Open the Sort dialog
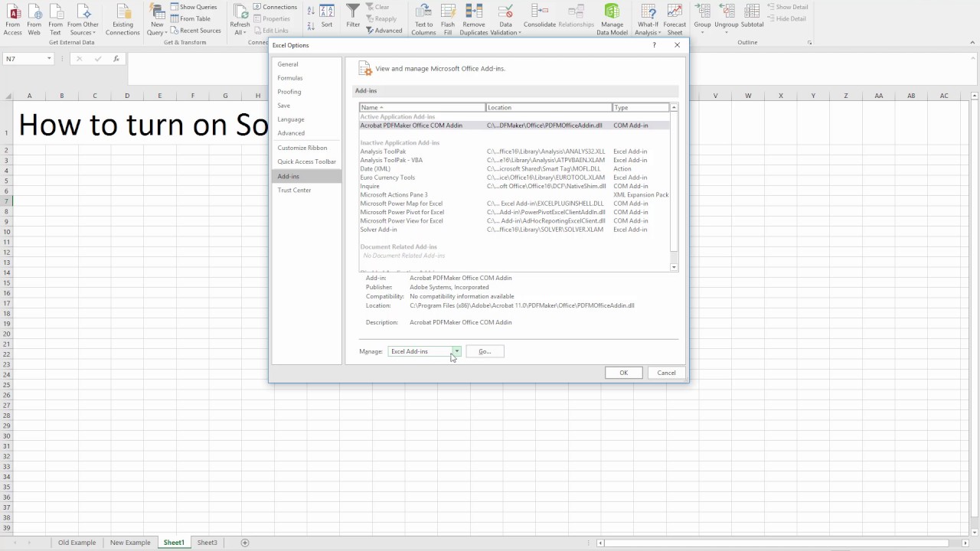Screen dimensions: 980x551 pyautogui.click(x=327, y=16)
